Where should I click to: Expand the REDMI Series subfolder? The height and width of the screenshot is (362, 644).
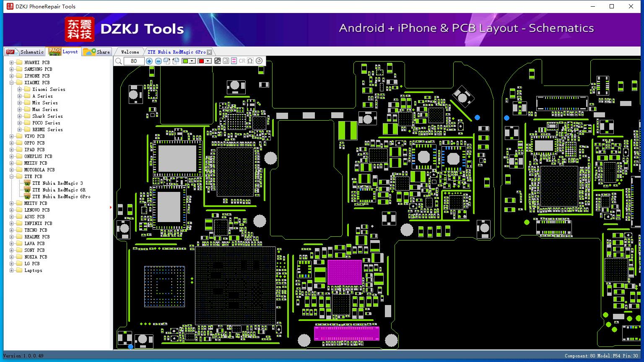[20, 129]
